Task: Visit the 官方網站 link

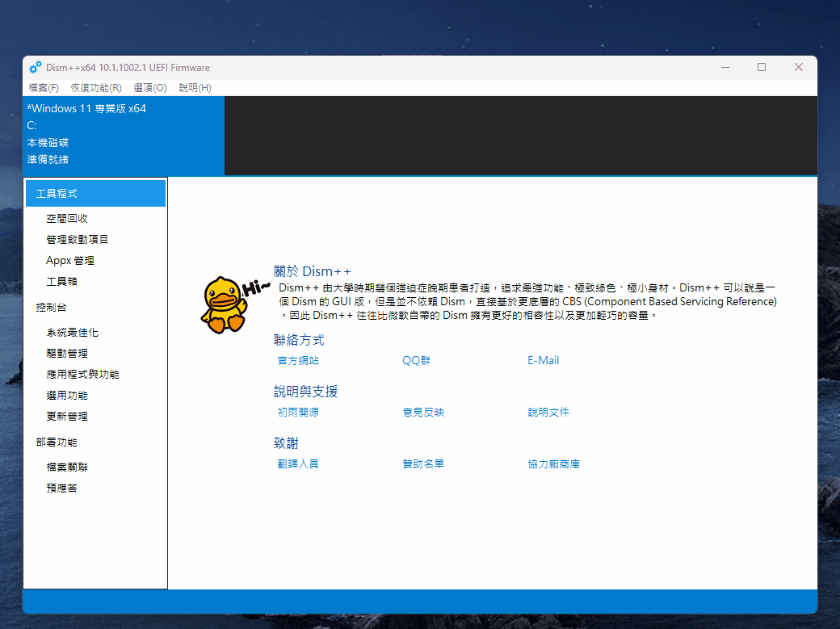Action: (x=298, y=361)
